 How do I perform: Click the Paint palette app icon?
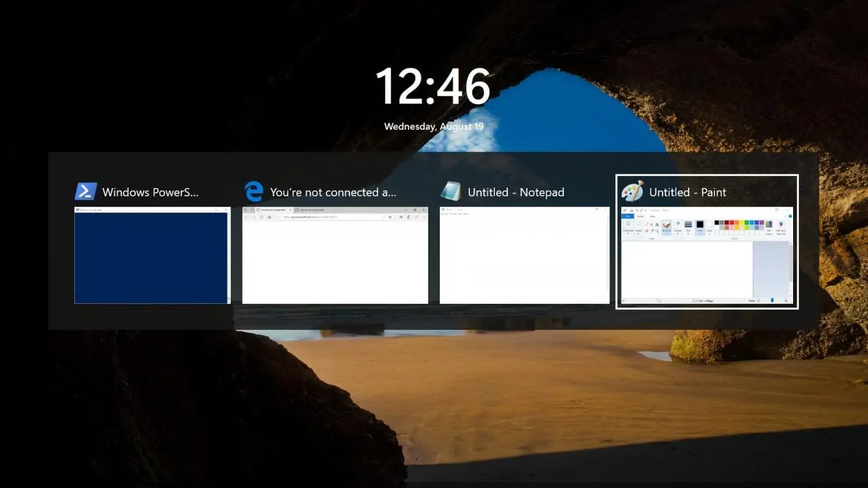point(632,191)
